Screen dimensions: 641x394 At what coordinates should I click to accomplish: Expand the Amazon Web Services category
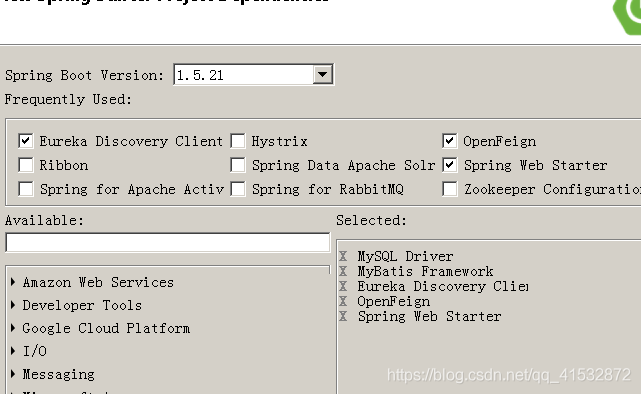pyautogui.click(x=13, y=282)
